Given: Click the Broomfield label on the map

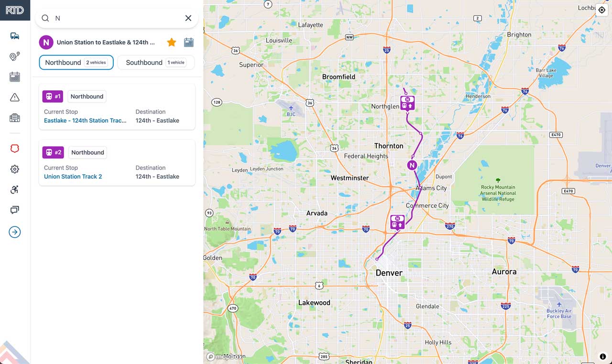Looking at the screenshot, I should click(x=339, y=76).
